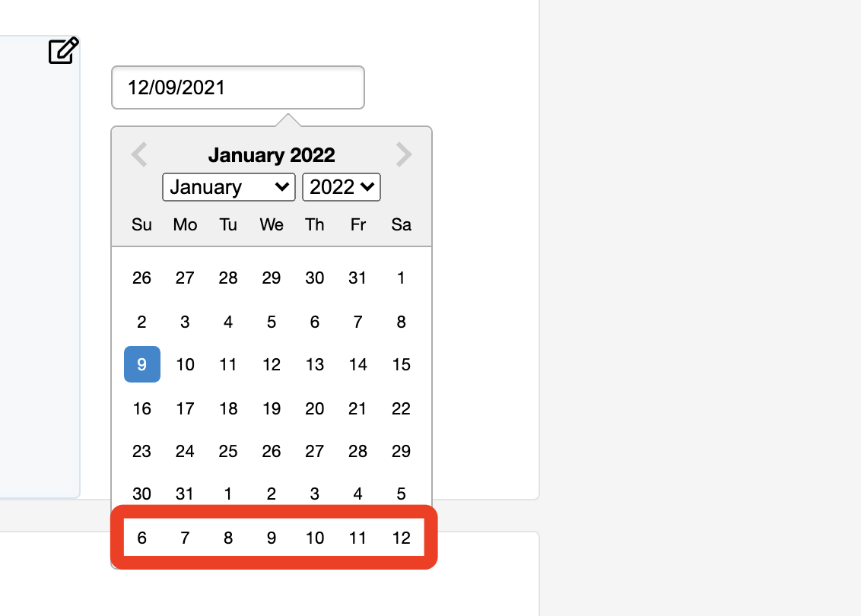Viewport: 861px width, 616px height.
Task: Click the edit pencil icon
Action: pyautogui.click(x=64, y=51)
